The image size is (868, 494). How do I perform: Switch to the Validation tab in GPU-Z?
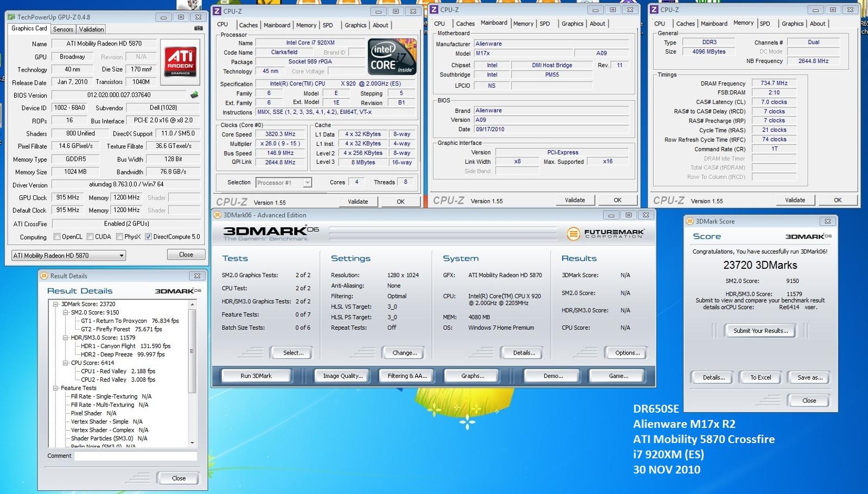tap(91, 29)
